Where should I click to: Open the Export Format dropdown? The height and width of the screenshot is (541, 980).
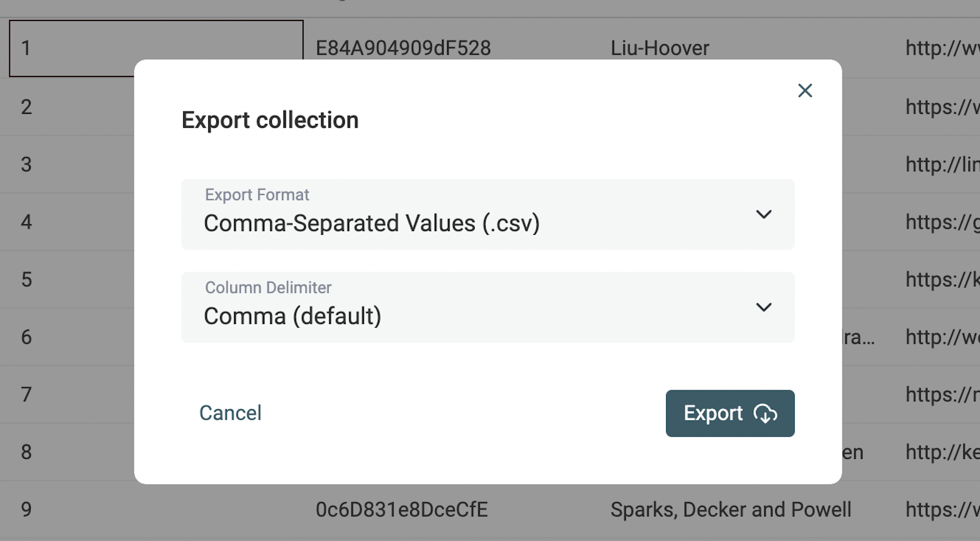488,214
